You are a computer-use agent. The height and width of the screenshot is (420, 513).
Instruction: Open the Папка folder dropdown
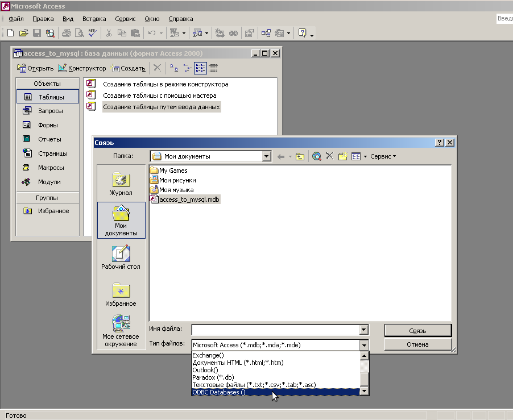click(x=267, y=156)
